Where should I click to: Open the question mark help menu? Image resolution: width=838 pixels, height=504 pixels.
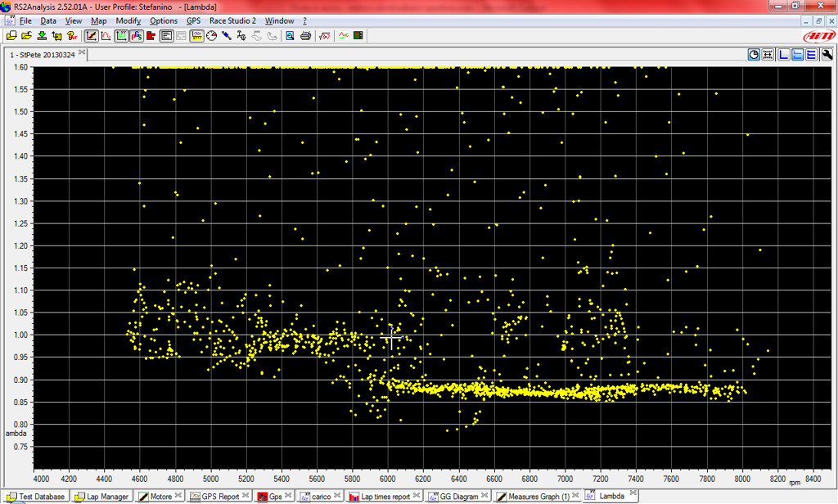click(x=304, y=20)
